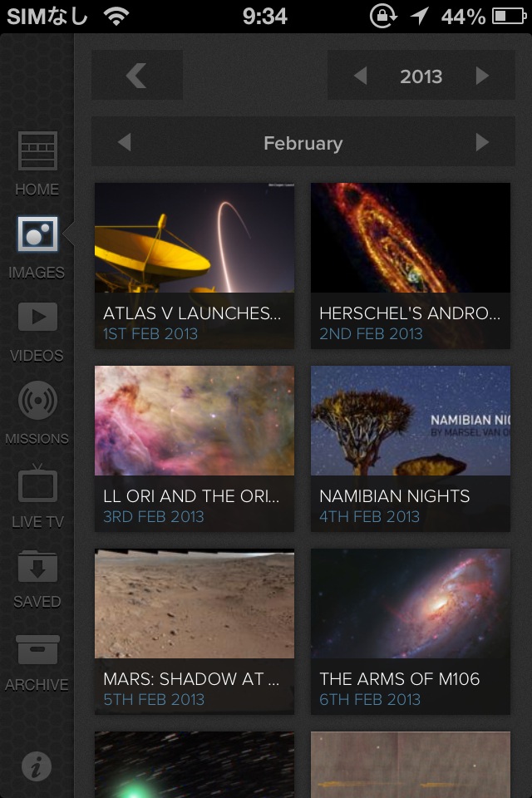Open the Home section icon

click(37, 152)
